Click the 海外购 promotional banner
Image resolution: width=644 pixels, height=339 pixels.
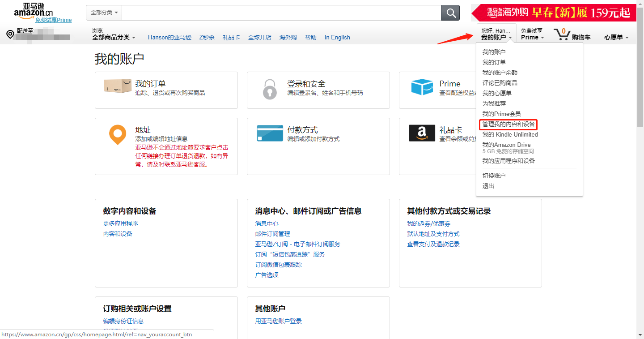coord(554,13)
